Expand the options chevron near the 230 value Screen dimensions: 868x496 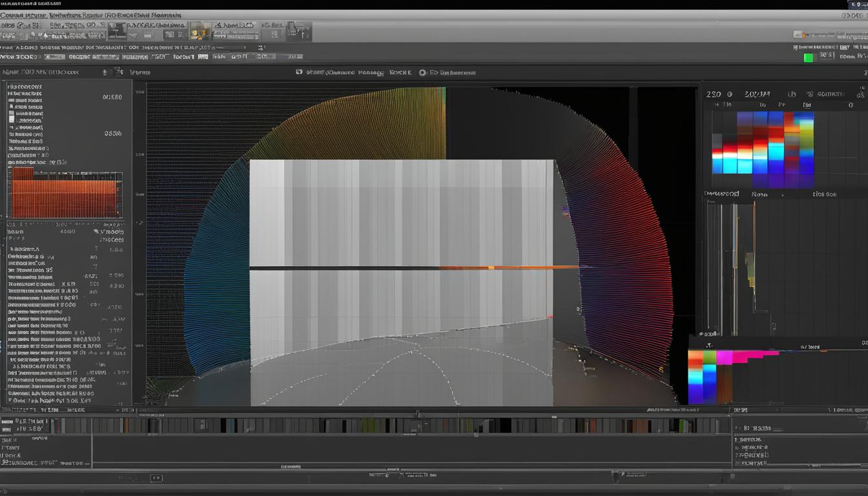click(x=730, y=94)
